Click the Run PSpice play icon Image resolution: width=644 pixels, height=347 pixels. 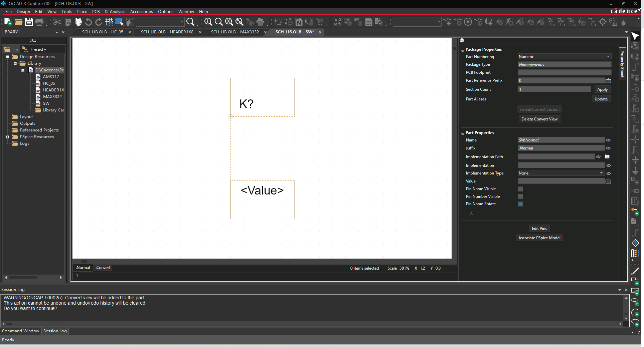pyautogui.click(x=468, y=22)
